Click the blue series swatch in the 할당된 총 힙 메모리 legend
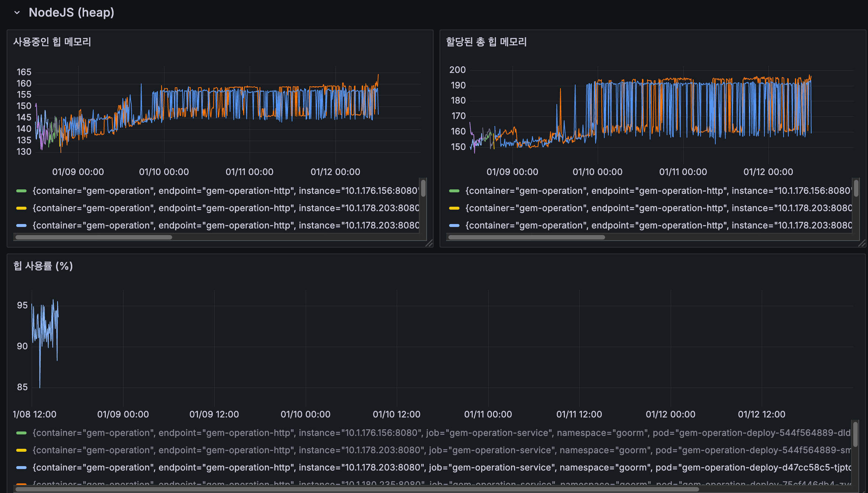This screenshot has width=868, height=493. tap(454, 225)
